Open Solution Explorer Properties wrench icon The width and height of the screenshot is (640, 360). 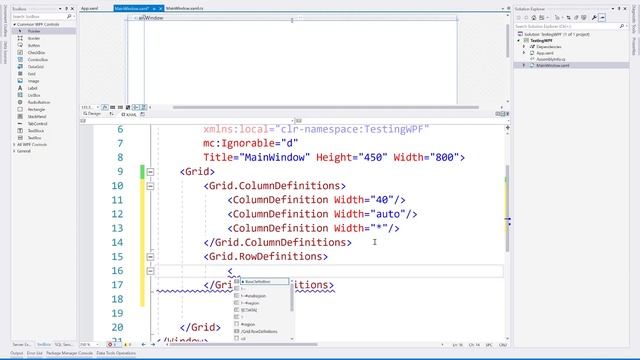(594, 18)
